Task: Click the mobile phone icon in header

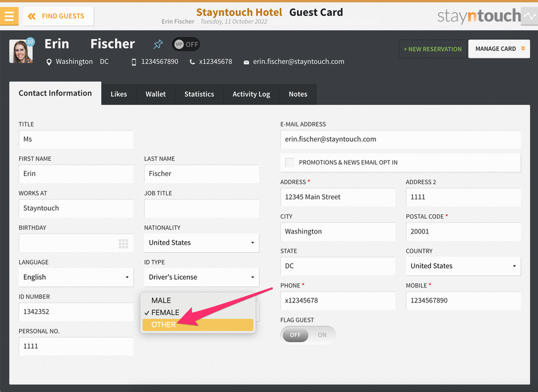Action: [134, 62]
